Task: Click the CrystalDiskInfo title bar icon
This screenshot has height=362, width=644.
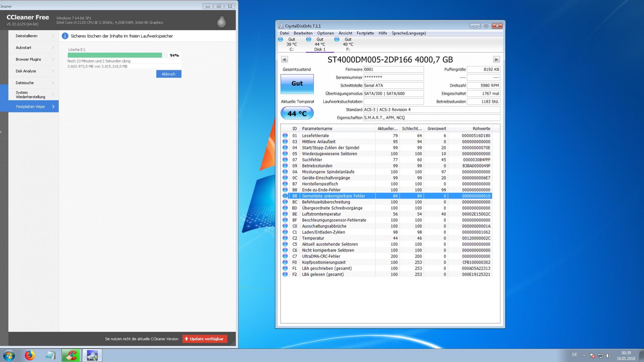Action: (x=281, y=26)
